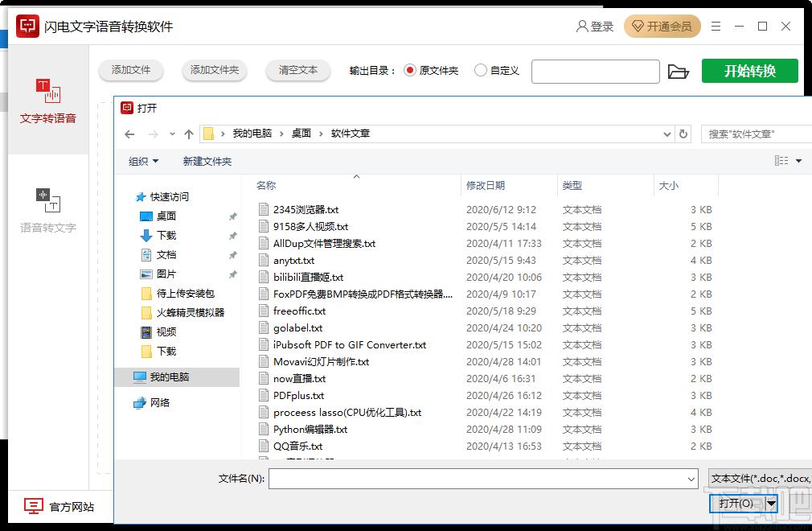812x531 pixels.
Task: Select file bilibili直播姬.txt
Action: [308, 277]
